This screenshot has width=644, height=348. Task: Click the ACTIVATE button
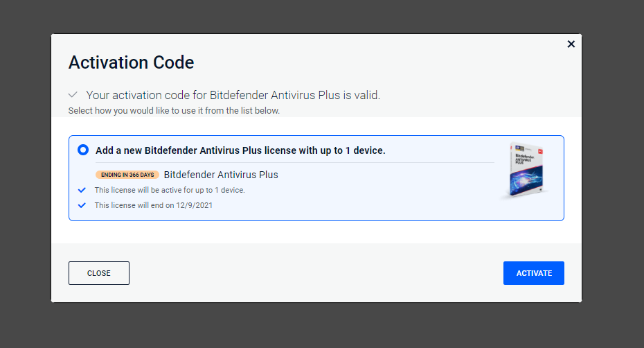[534, 273]
